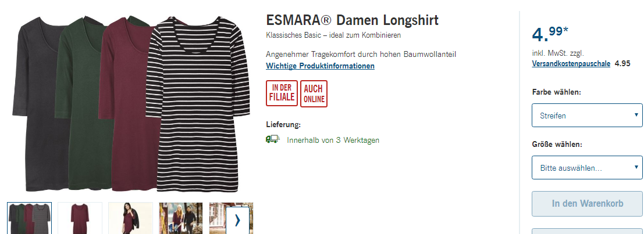Screen dimensions: 644x234
Task: Select the thumbnail of model holding jacket
Action: 131,218
